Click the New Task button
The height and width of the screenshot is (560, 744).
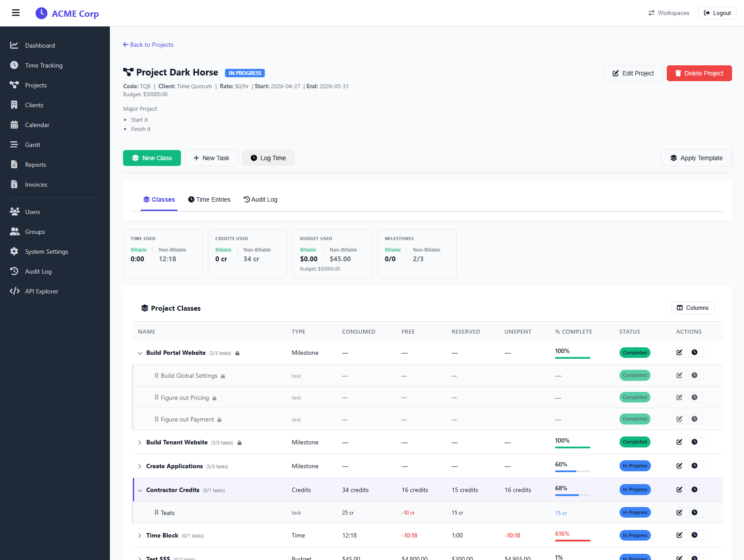[211, 158]
